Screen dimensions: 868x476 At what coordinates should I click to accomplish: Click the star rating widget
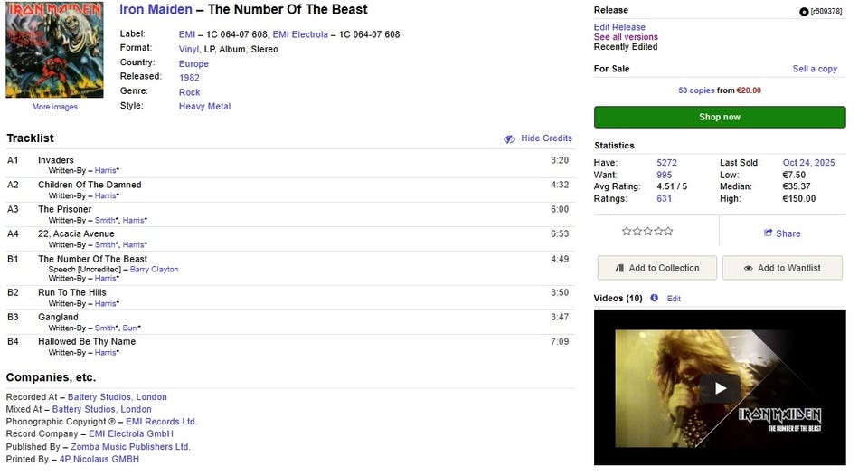click(x=647, y=231)
